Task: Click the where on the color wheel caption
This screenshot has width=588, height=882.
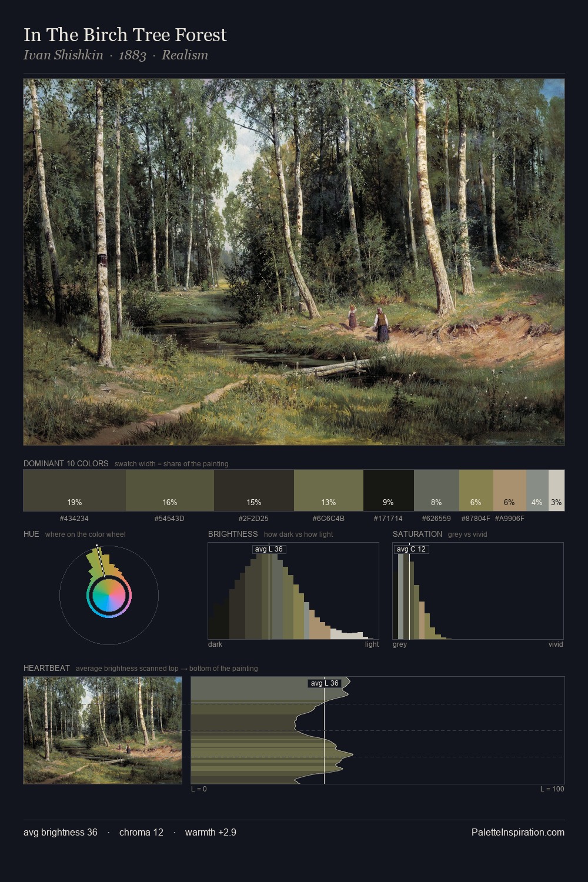Action: point(85,534)
